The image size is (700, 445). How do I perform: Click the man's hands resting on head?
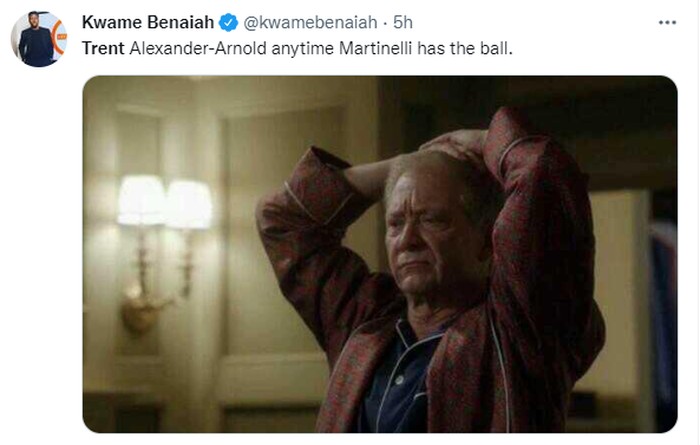coord(453,142)
